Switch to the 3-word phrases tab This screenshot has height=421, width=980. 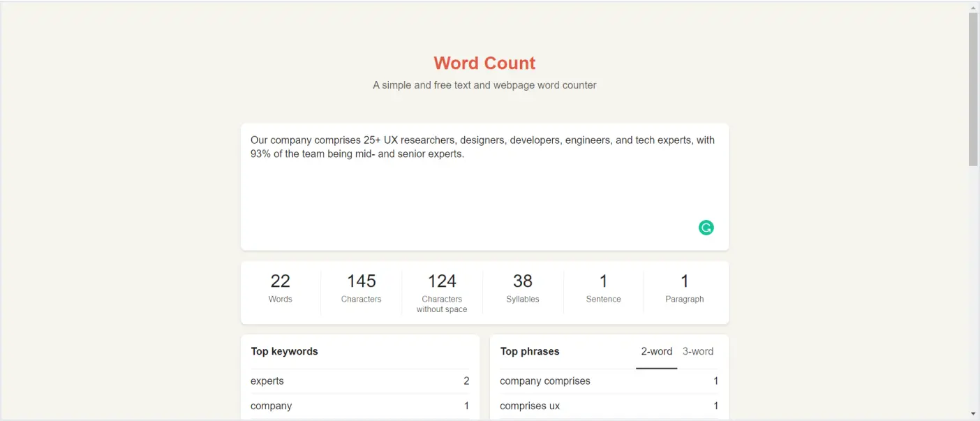(698, 351)
